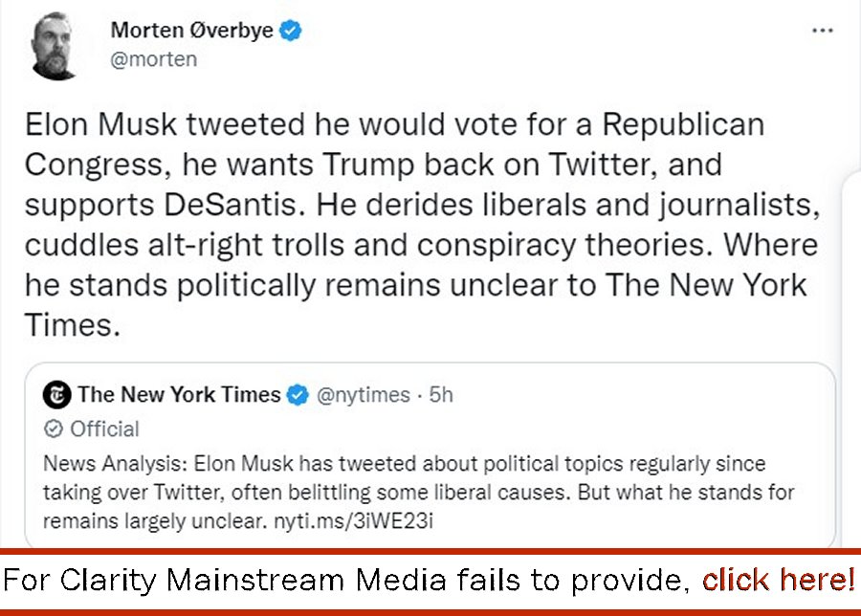Click the Official checkmark circle icon
This screenshot has height=616, width=861.
pos(55,429)
